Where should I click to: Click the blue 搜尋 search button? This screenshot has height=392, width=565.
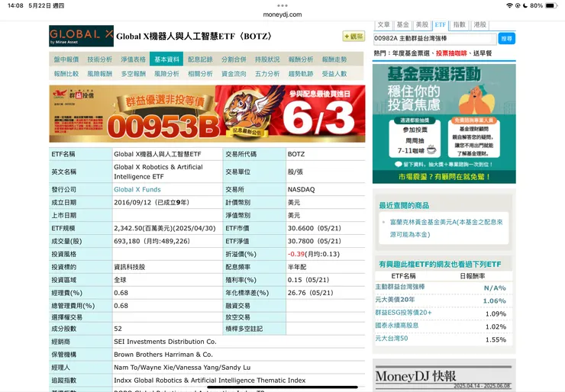(x=507, y=39)
